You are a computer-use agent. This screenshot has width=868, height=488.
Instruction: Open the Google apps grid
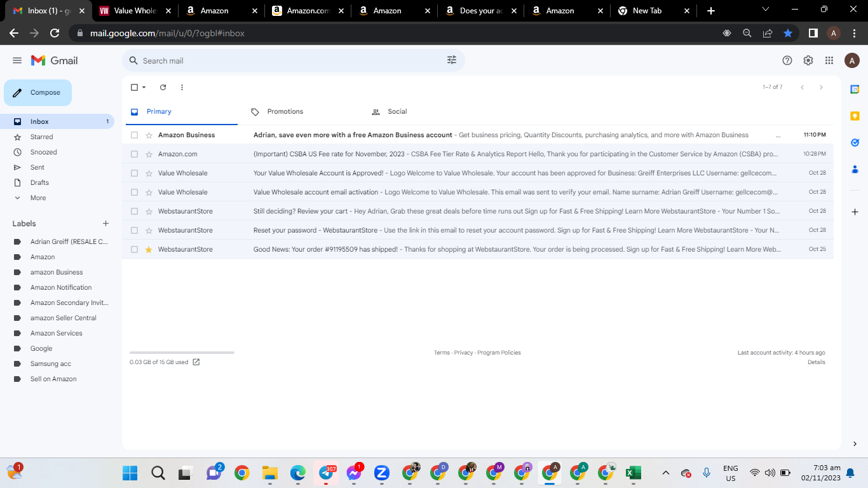coord(829,60)
